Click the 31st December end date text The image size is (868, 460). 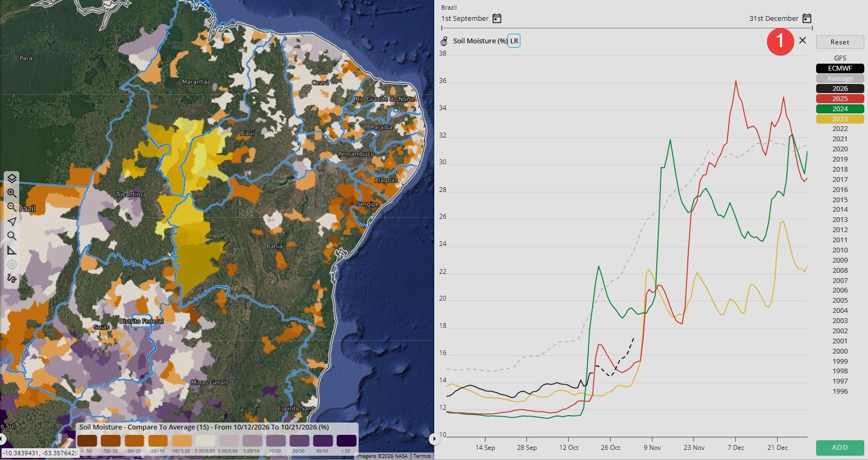774,19
